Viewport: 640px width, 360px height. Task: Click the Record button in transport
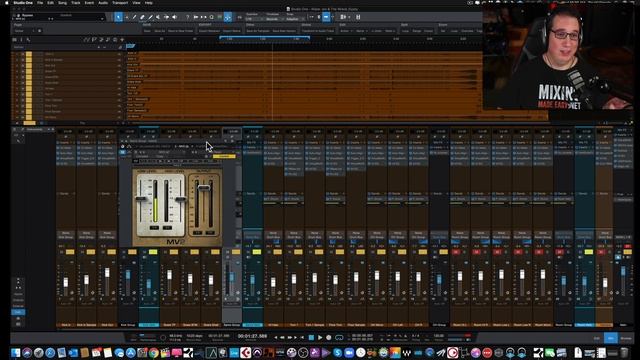click(x=329, y=338)
